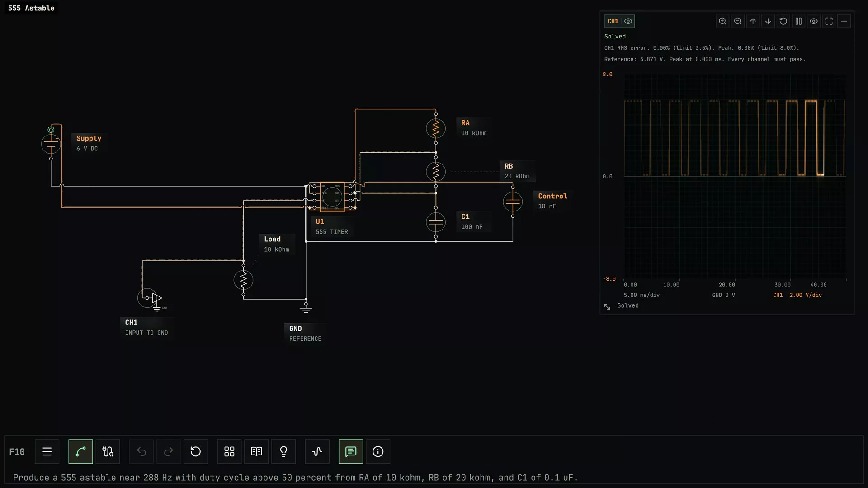Image resolution: width=868 pixels, height=488 pixels.
Task: Select the Load resistor symbol
Action: (243, 280)
